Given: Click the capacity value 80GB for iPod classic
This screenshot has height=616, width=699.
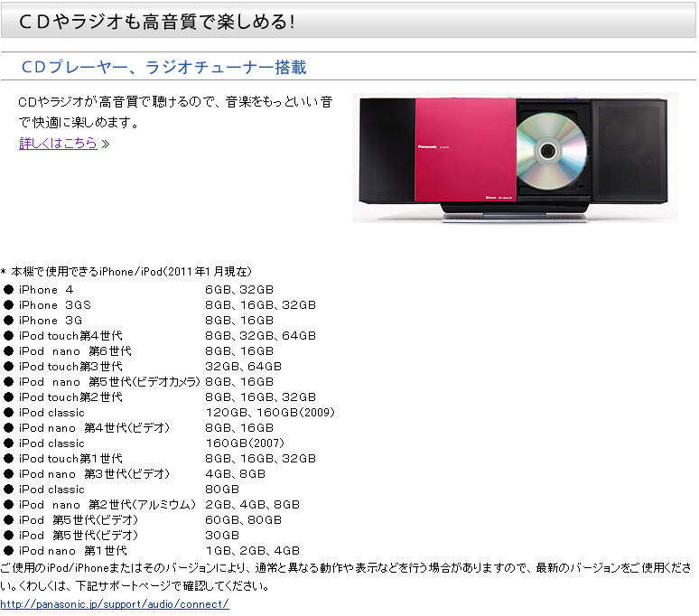Looking at the screenshot, I should click(222, 490).
